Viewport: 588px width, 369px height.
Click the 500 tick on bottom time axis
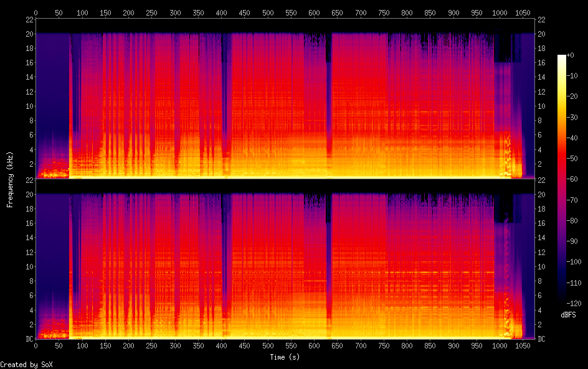[268, 346]
